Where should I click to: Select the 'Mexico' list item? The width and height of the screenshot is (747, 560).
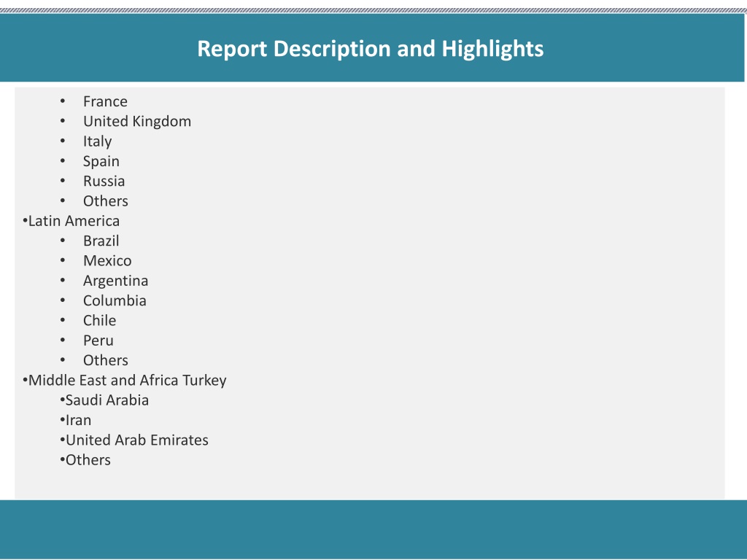[x=107, y=261]
